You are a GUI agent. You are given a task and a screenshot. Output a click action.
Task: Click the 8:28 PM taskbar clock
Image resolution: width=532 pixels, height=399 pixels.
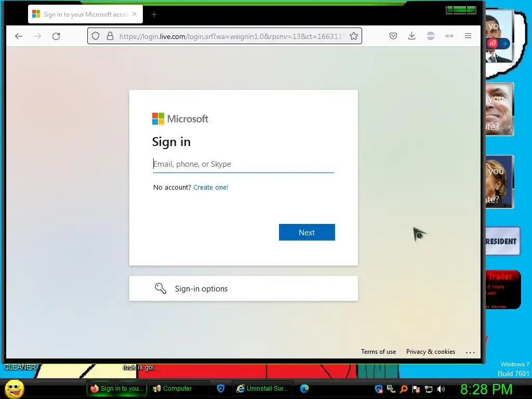(486, 389)
